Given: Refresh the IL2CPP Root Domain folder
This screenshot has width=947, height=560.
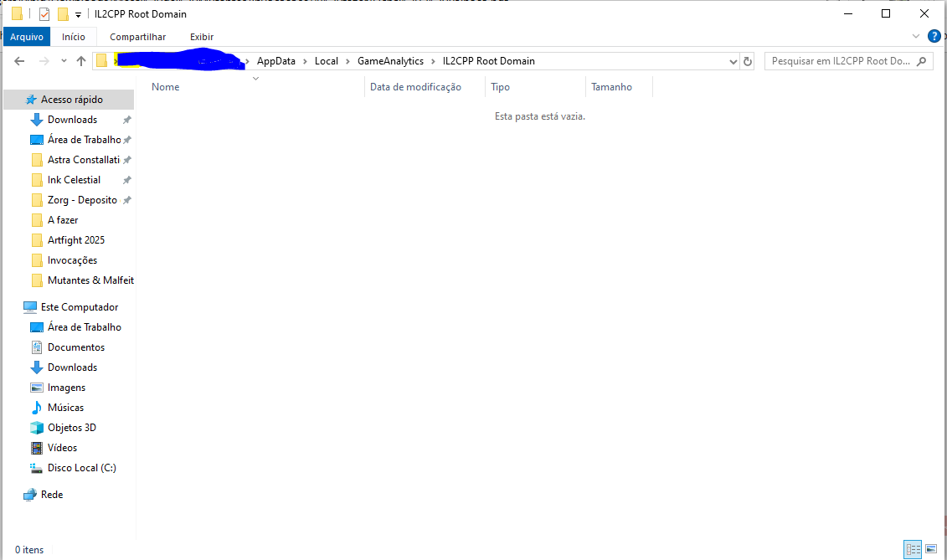Looking at the screenshot, I should (748, 61).
